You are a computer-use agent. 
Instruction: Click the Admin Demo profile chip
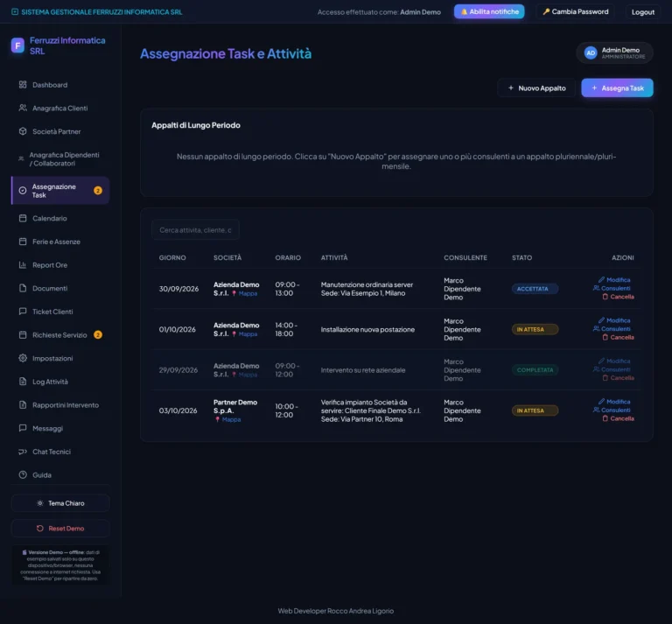[614, 53]
